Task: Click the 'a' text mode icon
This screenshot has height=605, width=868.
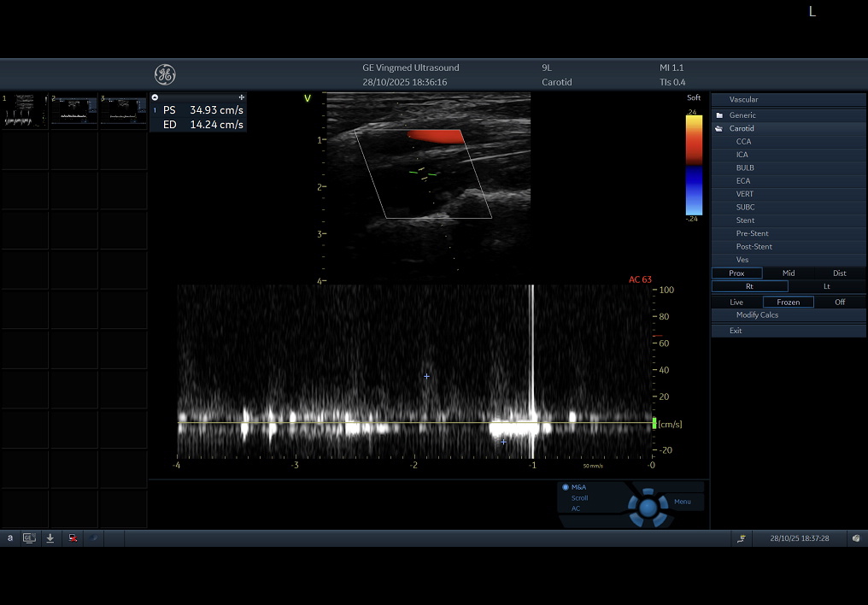Action: tap(10, 538)
